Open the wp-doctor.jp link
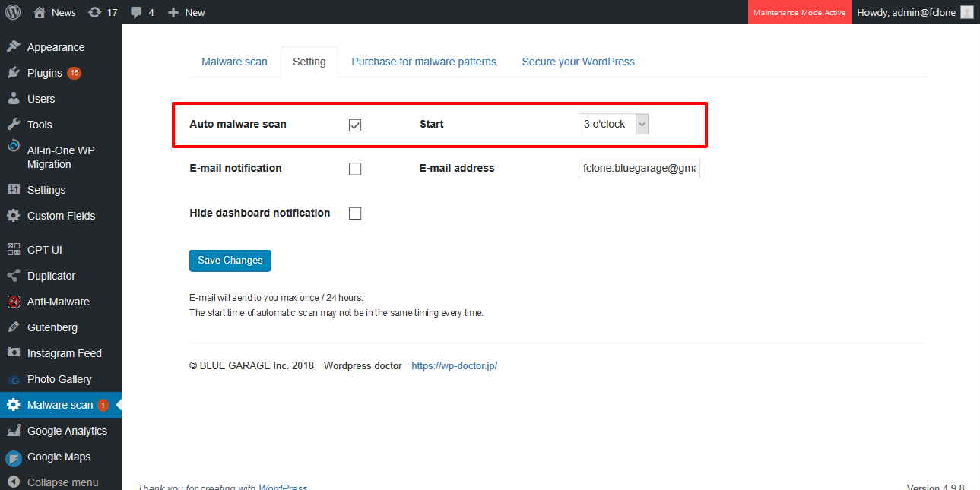The image size is (980, 490). 454,365
